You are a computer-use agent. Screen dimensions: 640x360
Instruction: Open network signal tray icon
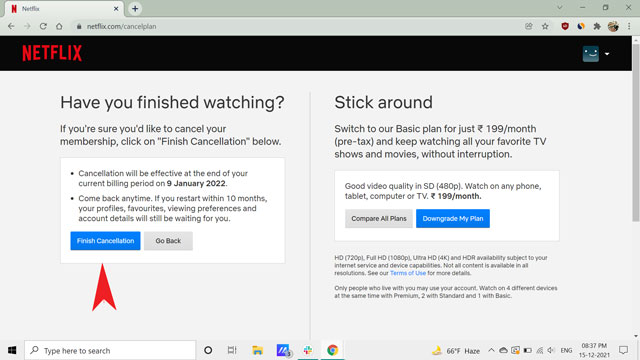540,351
